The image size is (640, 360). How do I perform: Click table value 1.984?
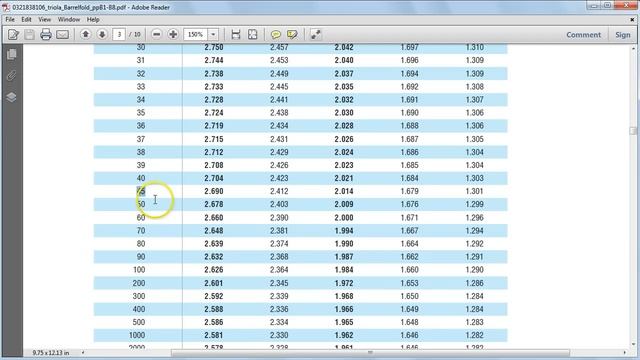(x=344, y=270)
